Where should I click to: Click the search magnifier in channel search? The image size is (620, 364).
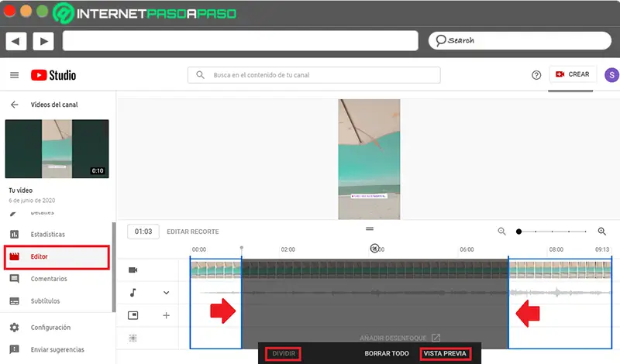tap(201, 74)
